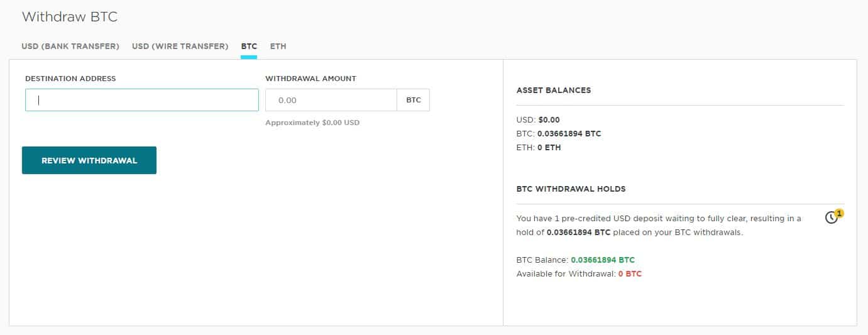Select the BTC withdrawal tab

click(x=249, y=47)
